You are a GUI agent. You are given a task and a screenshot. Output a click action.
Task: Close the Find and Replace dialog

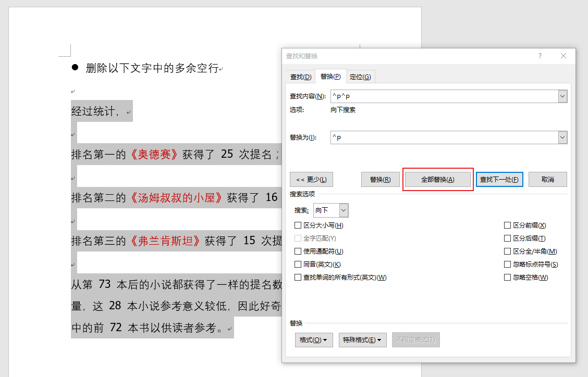click(x=563, y=56)
